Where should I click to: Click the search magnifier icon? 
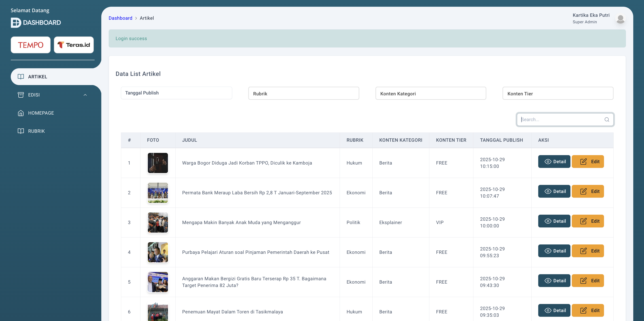click(x=606, y=120)
